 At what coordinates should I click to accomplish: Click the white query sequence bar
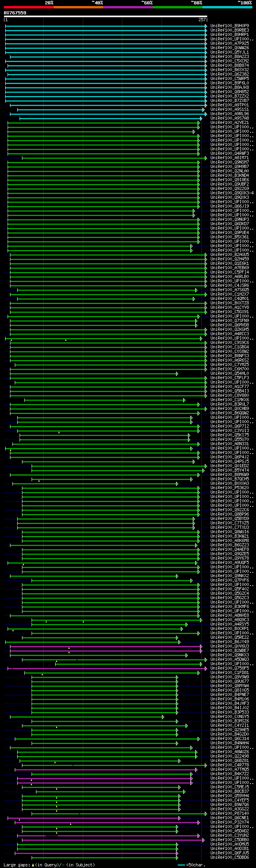click(106, 16)
